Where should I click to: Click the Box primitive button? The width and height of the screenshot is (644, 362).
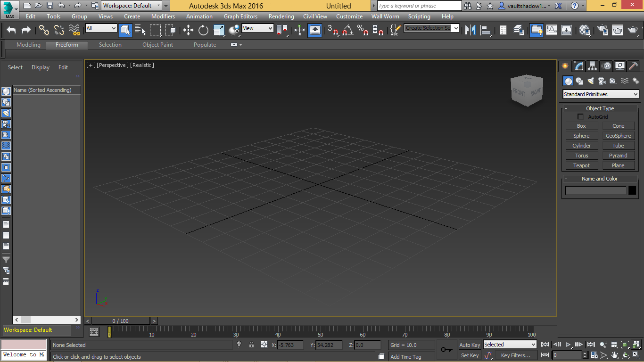[581, 126]
